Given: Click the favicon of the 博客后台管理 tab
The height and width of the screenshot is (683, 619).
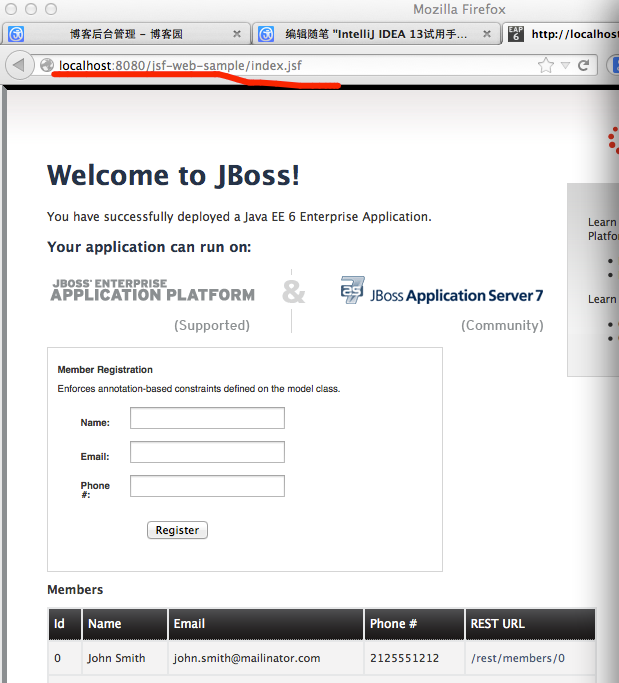Looking at the screenshot, I should [x=16, y=34].
